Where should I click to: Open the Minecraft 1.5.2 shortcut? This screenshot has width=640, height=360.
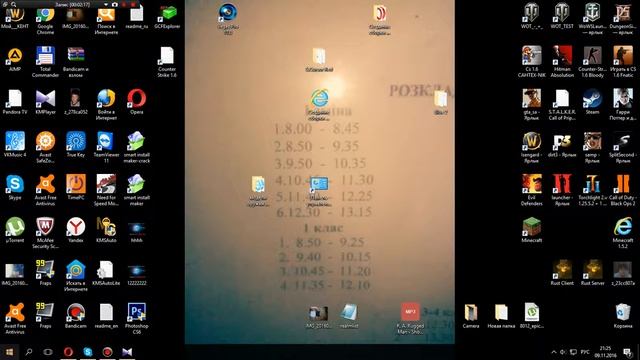point(623,233)
